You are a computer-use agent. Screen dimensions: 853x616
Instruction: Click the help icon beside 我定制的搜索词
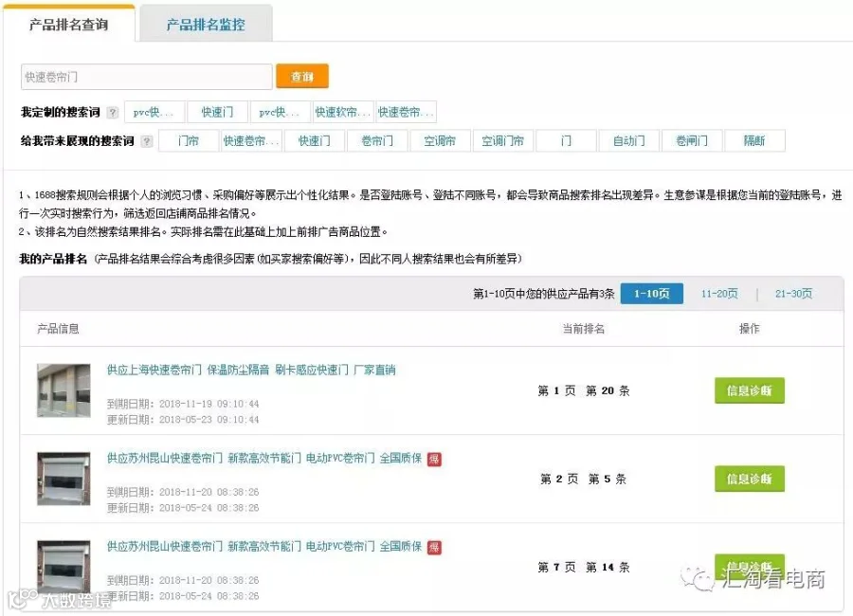click(113, 113)
